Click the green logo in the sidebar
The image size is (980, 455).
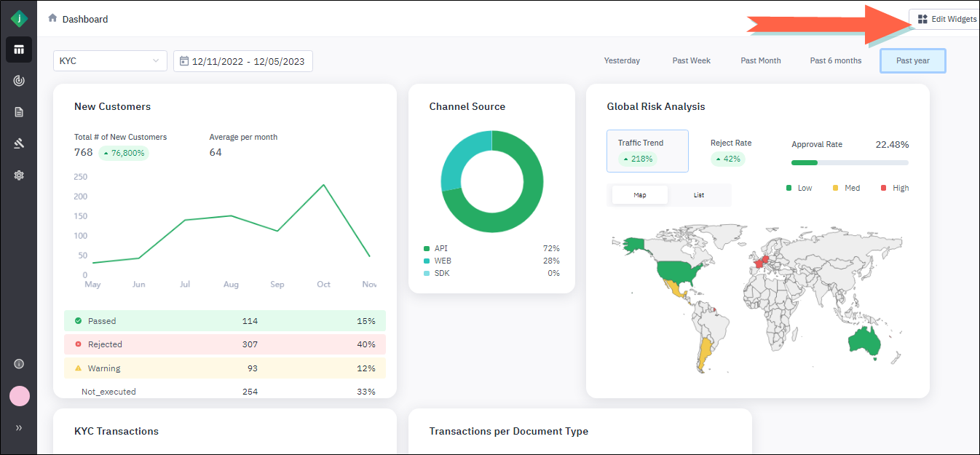tap(19, 19)
